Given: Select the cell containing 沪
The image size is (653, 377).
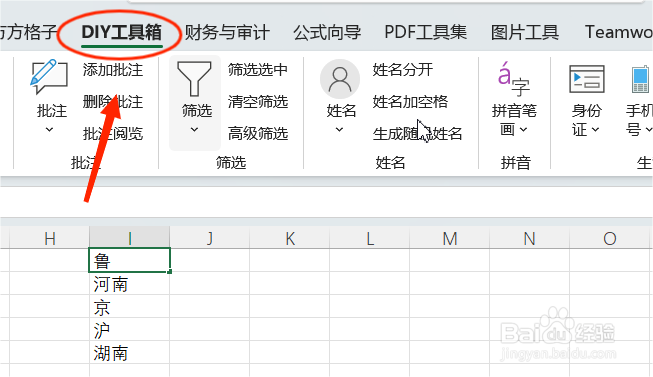Looking at the screenshot, I should (x=130, y=330).
